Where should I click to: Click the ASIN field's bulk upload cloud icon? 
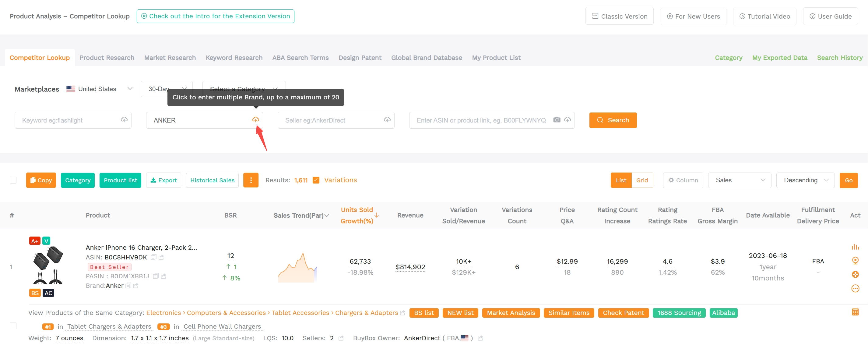568,120
